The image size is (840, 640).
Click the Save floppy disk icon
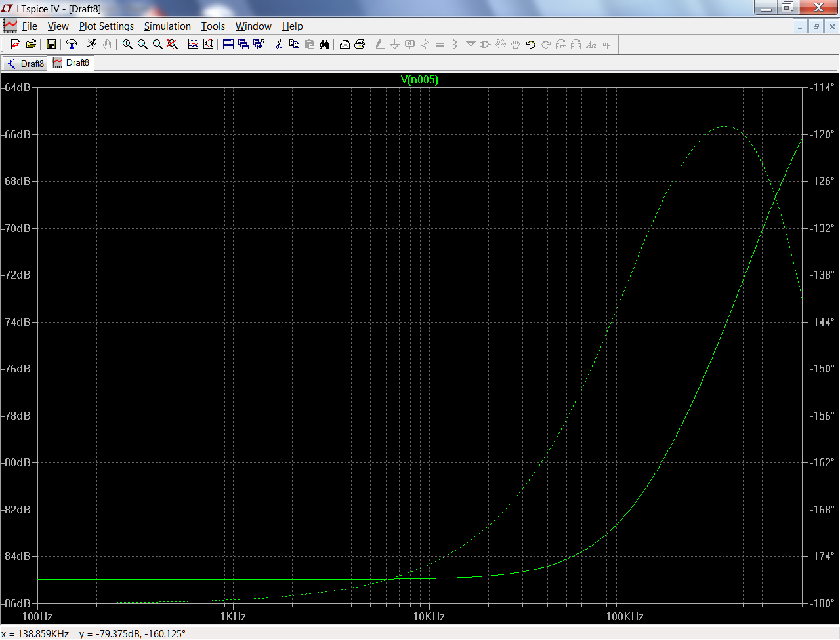pos(51,44)
